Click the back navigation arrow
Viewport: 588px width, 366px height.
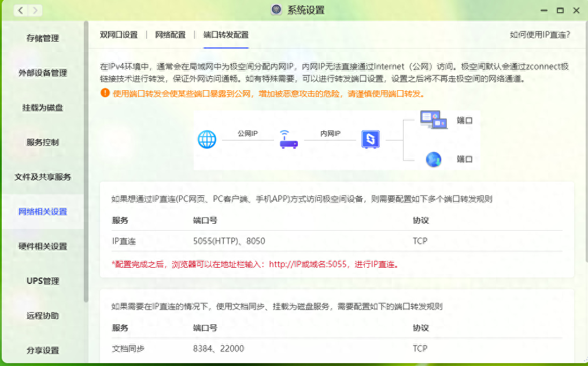click(20, 10)
